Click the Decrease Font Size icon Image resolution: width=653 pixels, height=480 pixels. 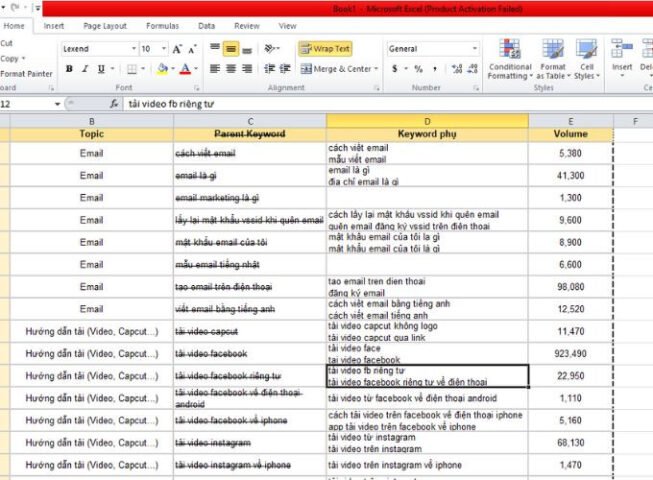tap(192, 49)
